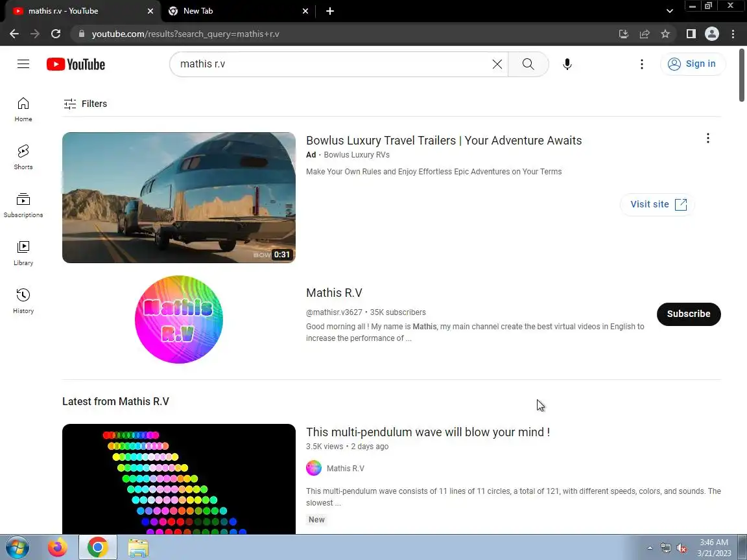The width and height of the screenshot is (747, 560).
Task: Click the YouTube logo
Action: [x=76, y=64]
